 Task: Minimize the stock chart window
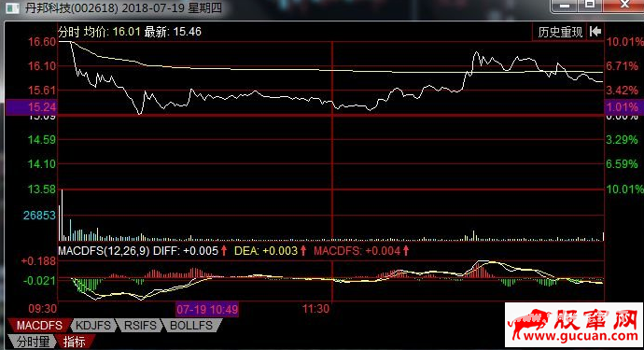pyautogui.click(x=565, y=6)
